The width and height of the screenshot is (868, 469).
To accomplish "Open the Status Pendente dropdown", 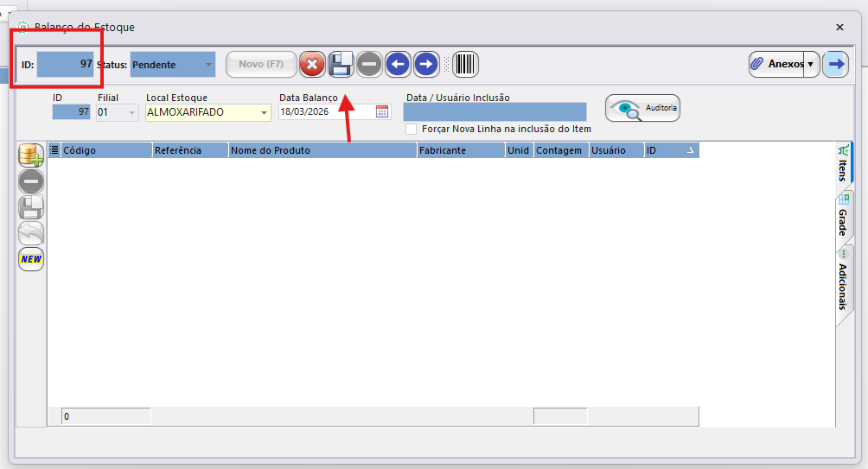I will pos(207,65).
